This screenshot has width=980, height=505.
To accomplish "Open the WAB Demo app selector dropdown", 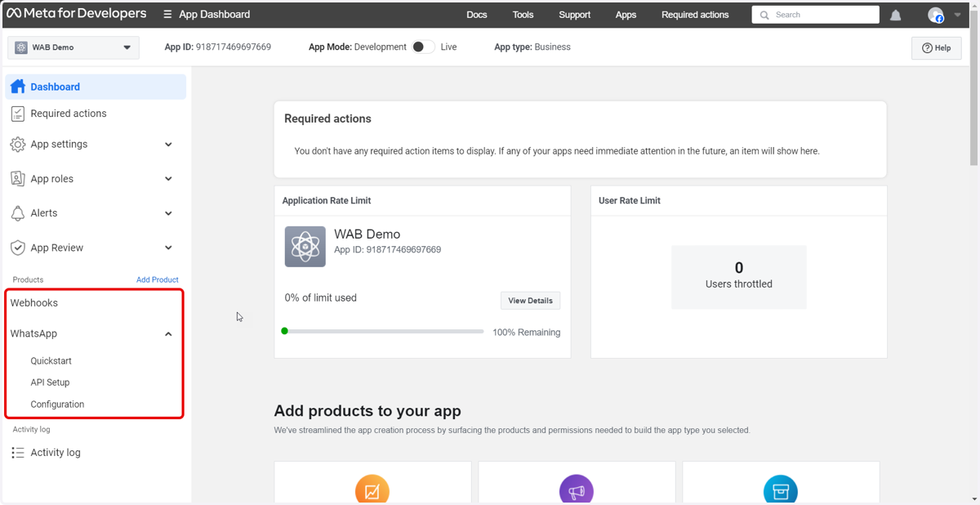I will (x=73, y=47).
